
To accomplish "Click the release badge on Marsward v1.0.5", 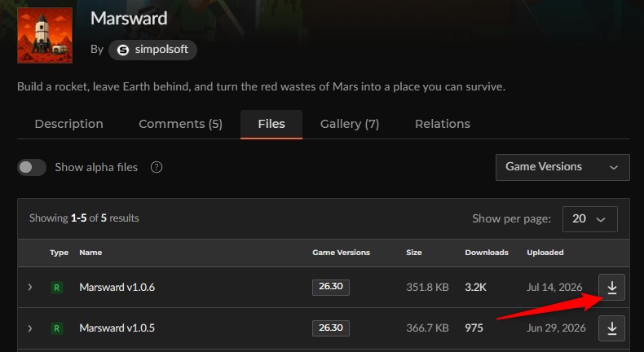I will click(x=57, y=328).
